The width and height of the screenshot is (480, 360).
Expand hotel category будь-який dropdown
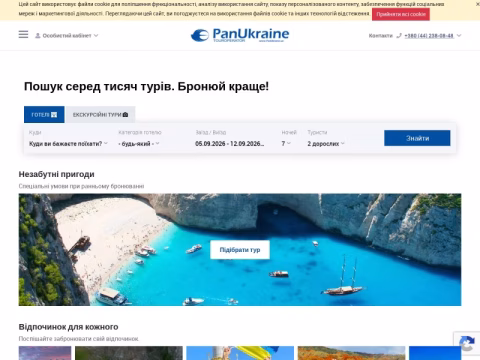click(139, 144)
